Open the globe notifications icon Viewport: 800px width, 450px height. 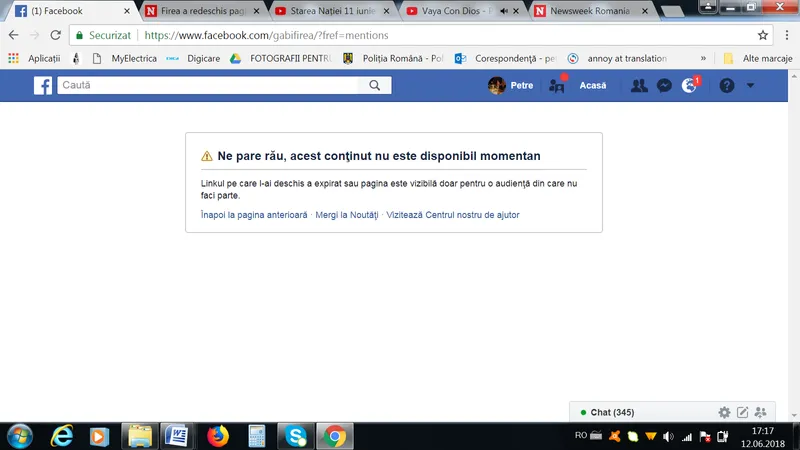click(x=689, y=86)
